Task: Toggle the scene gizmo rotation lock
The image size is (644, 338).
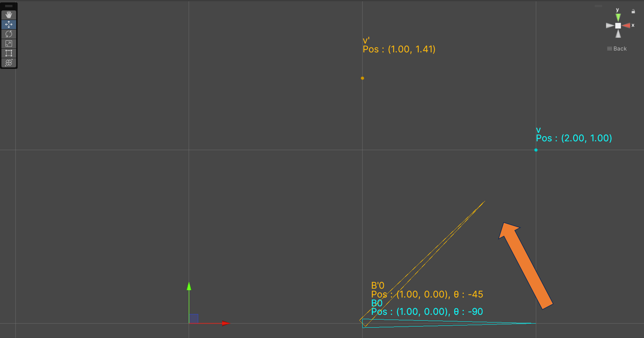Action: tap(633, 11)
